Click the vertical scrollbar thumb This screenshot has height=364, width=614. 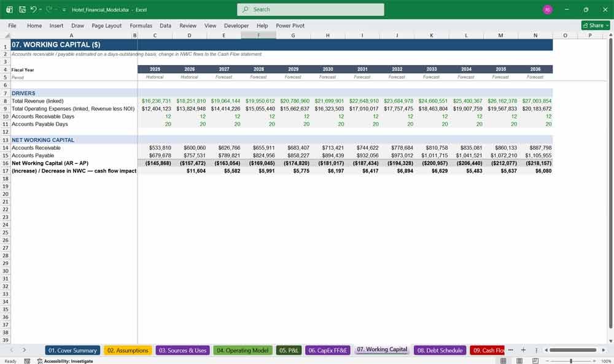click(610, 183)
